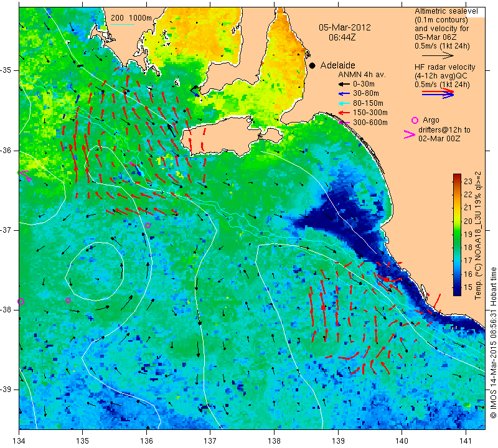Click the '30-80m' depth label

coord(366,94)
